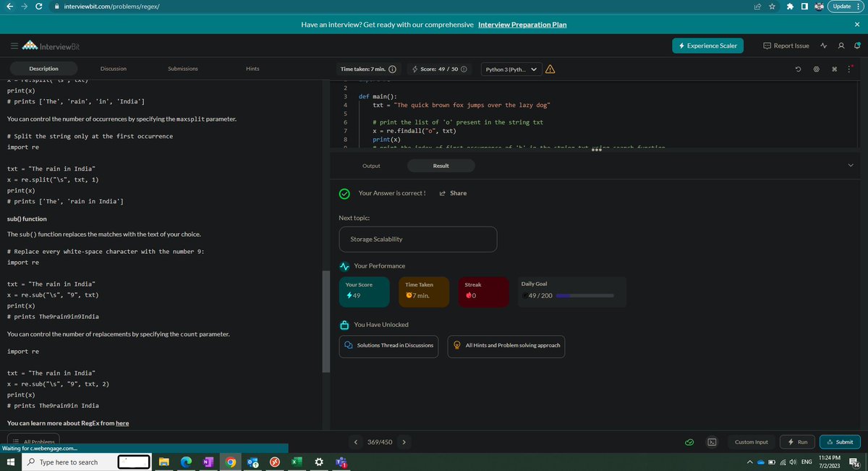This screenshot has height=471, width=868.
Task: Collapse the result panel chevron
Action: pos(851,166)
